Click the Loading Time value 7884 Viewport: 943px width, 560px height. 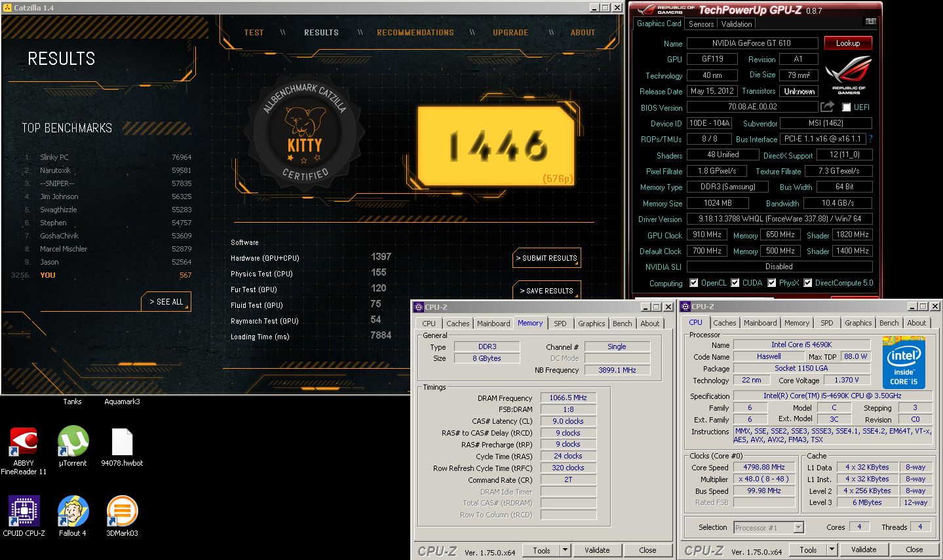click(x=381, y=335)
